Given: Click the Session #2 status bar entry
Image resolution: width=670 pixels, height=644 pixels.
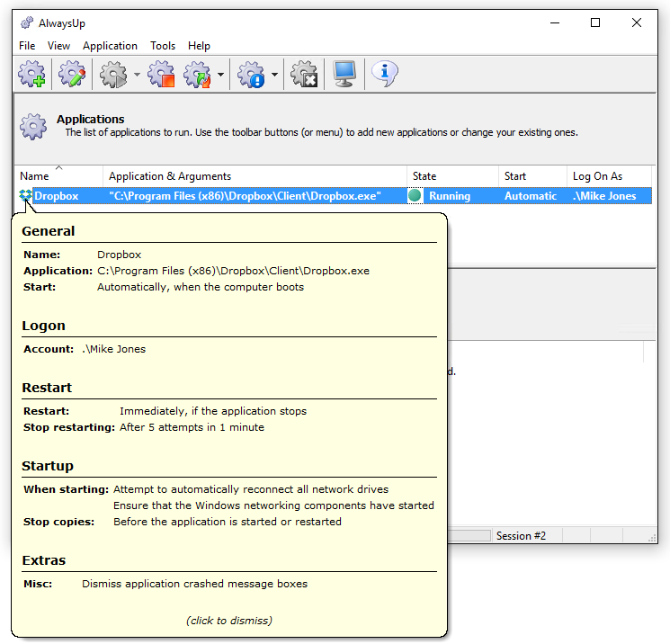Looking at the screenshot, I should pyautogui.click(x=521, y=536).
